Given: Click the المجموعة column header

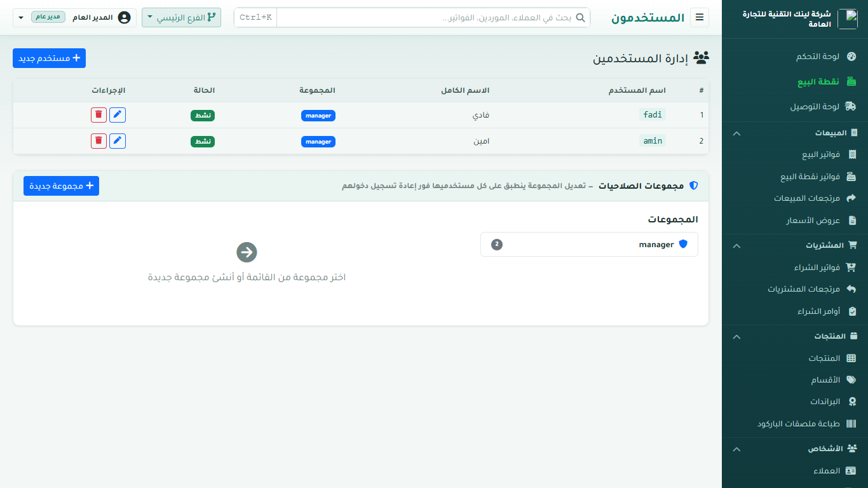Looking at the screenshot, I should coord(317,90).
